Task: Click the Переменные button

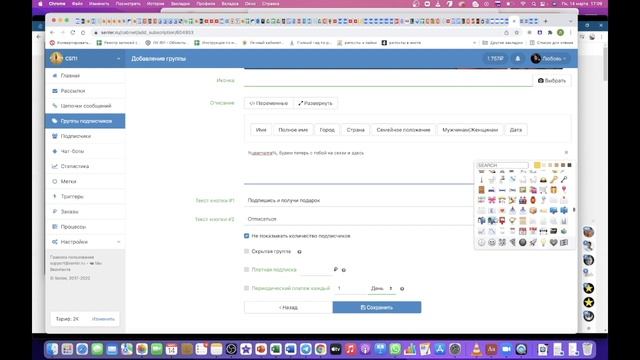Action: (269, 103)
